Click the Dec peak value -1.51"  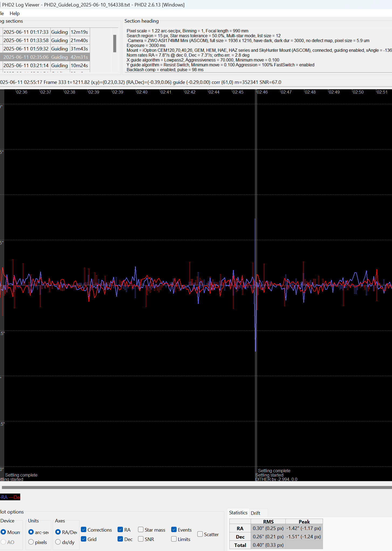click(304, 537)
